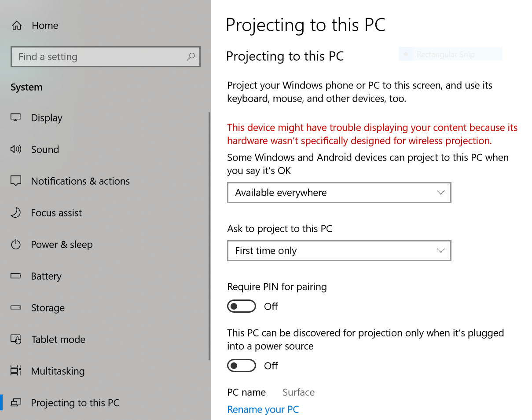The image size is (532, 420).
Task: Toggle the Require PIN switch off
Action: click(242, 306)
